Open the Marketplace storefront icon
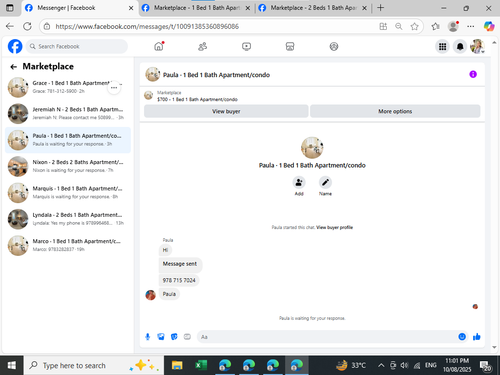Screen dimensions: 500x375 pos(290,46)
